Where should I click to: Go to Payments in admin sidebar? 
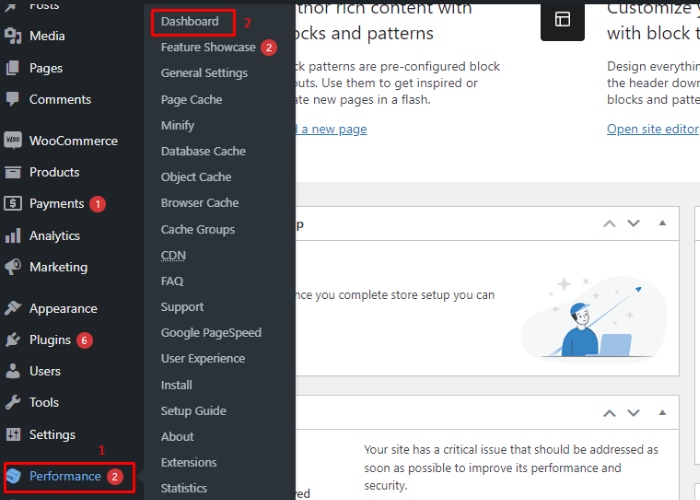point(57,204)
